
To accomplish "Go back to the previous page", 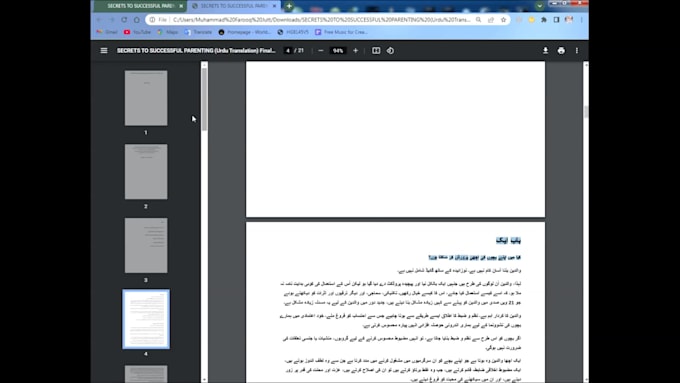I will tap(99, 20).
